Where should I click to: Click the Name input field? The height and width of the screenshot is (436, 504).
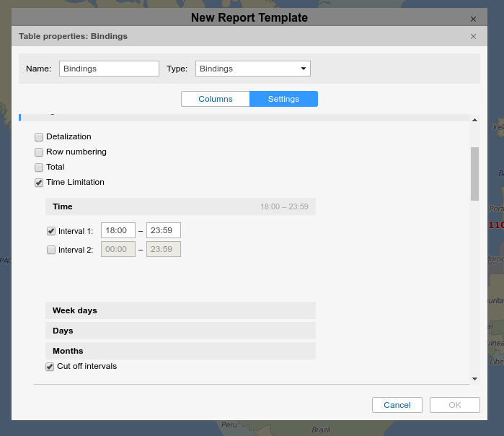point(109,69)
